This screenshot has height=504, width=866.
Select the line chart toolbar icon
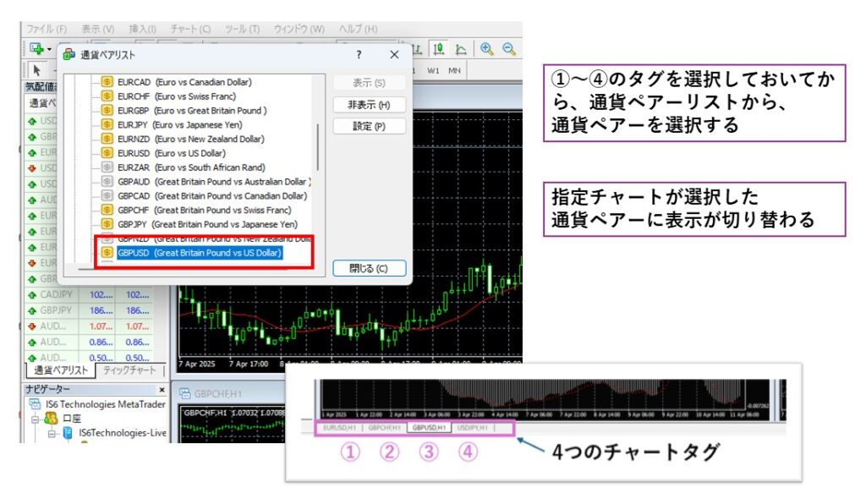pos(462,49)
